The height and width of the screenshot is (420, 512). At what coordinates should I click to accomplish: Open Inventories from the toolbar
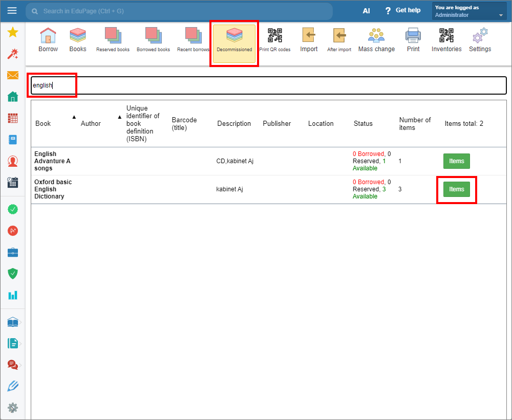click(x=446, y=40)
